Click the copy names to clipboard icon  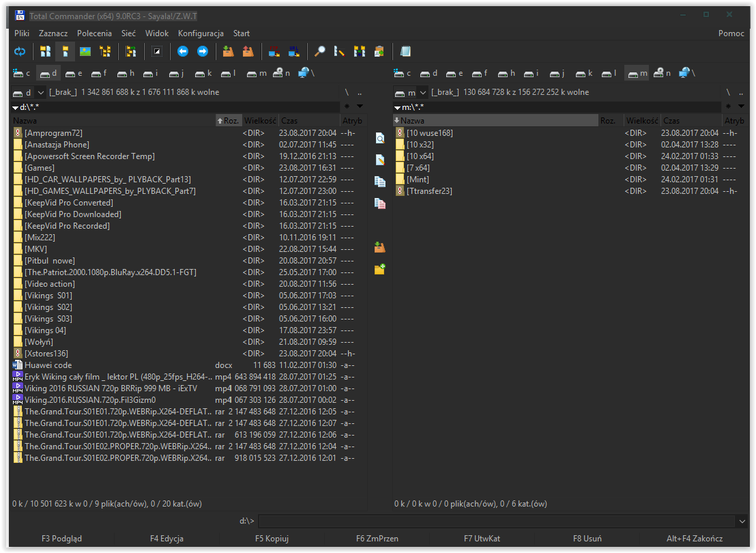coord(379,51)
